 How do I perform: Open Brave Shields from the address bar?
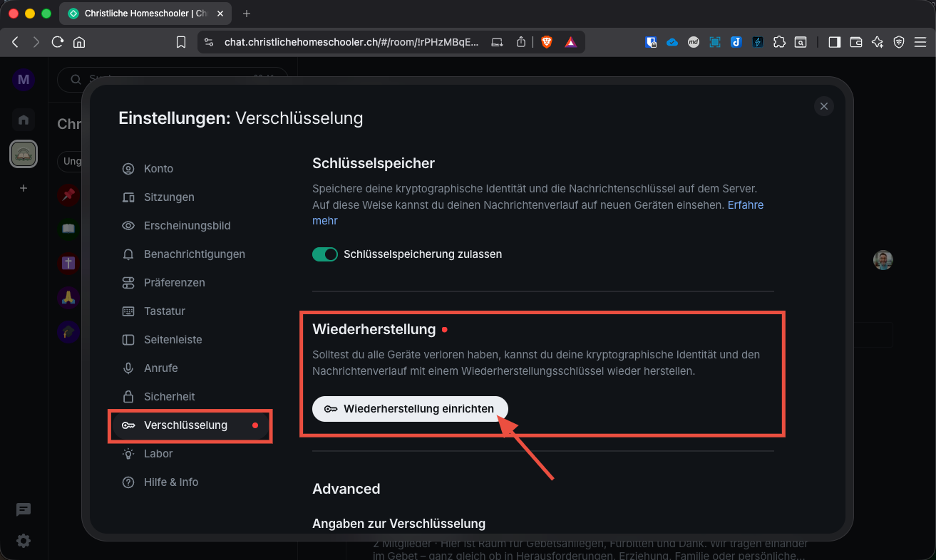click(x=546, y=42)
